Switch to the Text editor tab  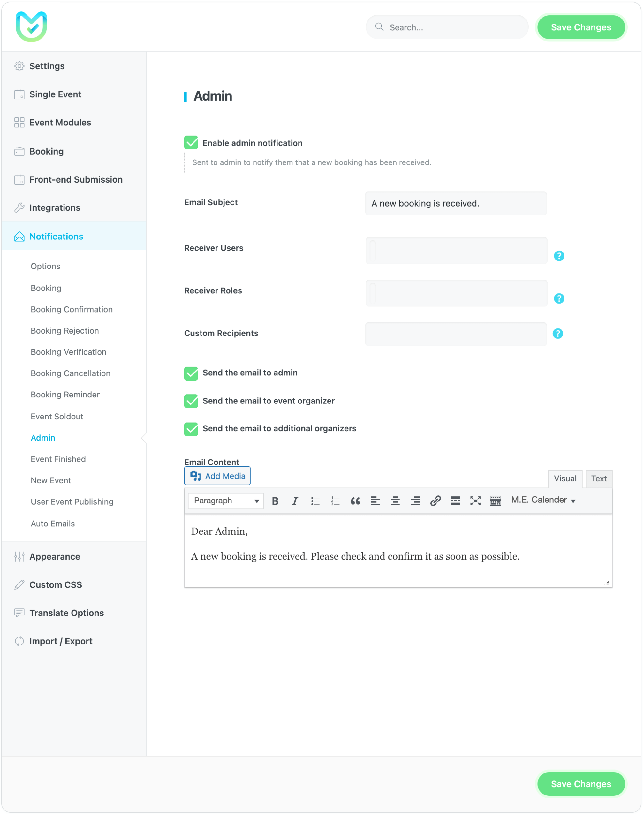[x=598, y=479]
